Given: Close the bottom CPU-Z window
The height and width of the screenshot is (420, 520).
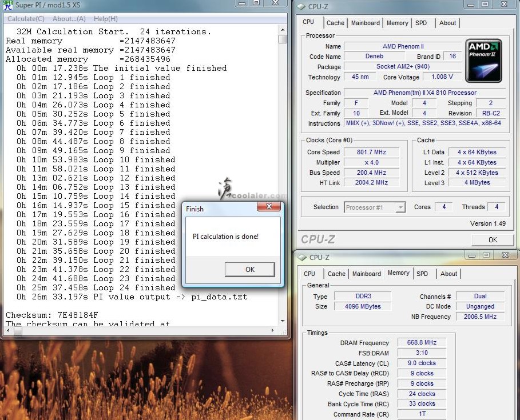Looking at the screenshot, I should pyautogui.click(x=505, y=255).
